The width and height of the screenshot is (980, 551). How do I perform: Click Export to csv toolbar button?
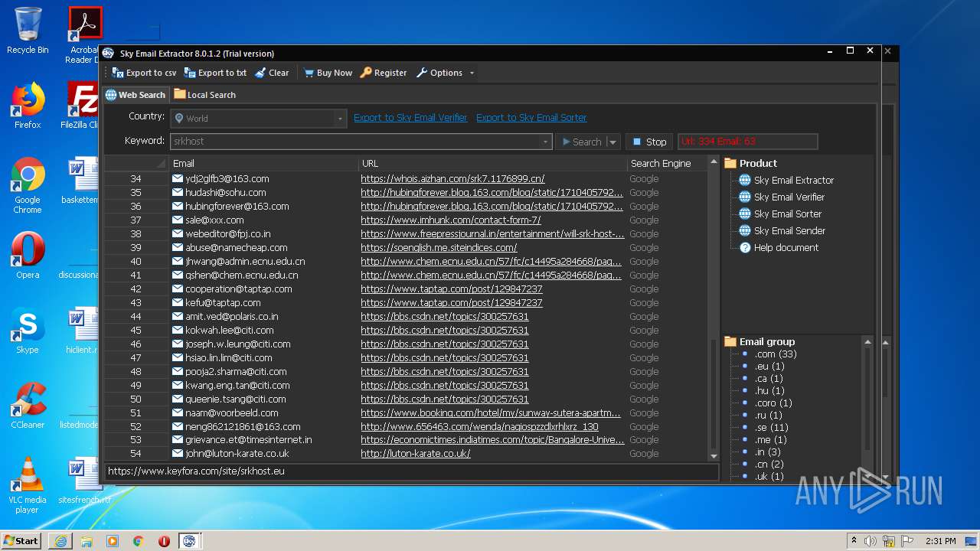click(144, 73)
